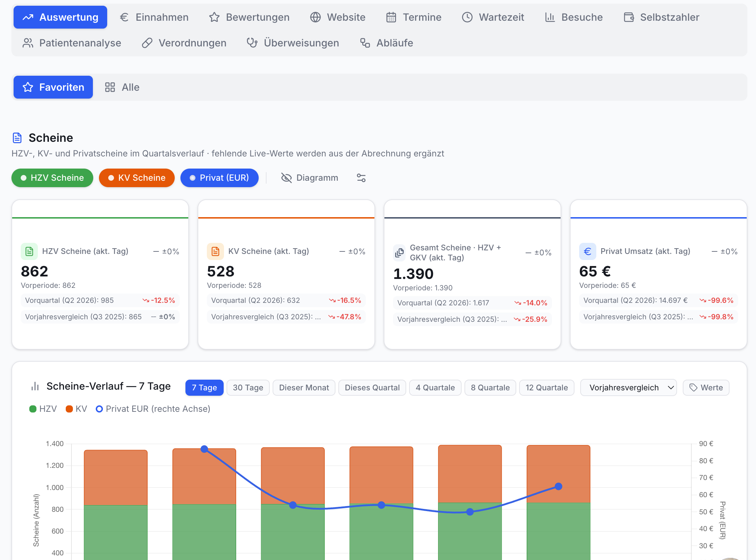
Task: Toggle the HZV Scheine series pill
Action: click(52, 178)
